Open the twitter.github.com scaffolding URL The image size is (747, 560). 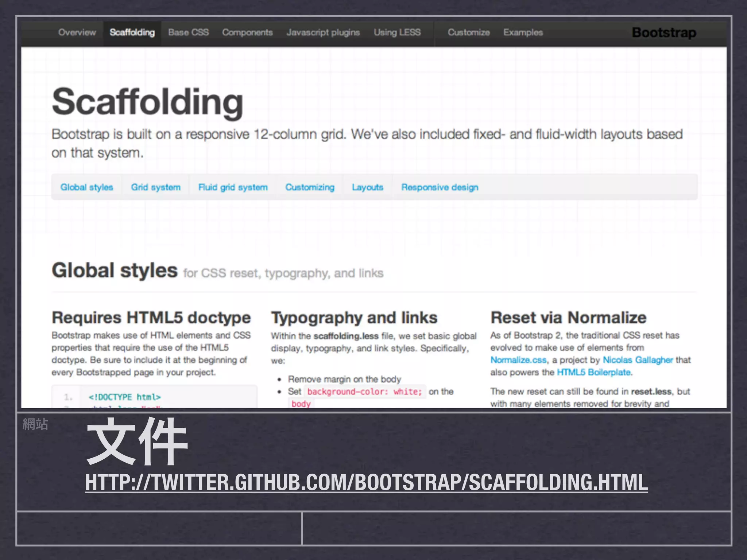[x=367, y=482]
